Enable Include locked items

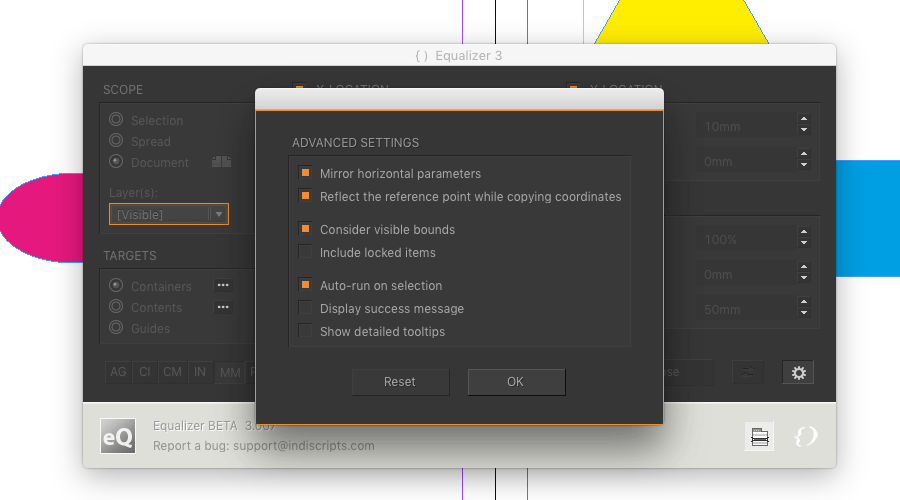(x=305, y=253)
